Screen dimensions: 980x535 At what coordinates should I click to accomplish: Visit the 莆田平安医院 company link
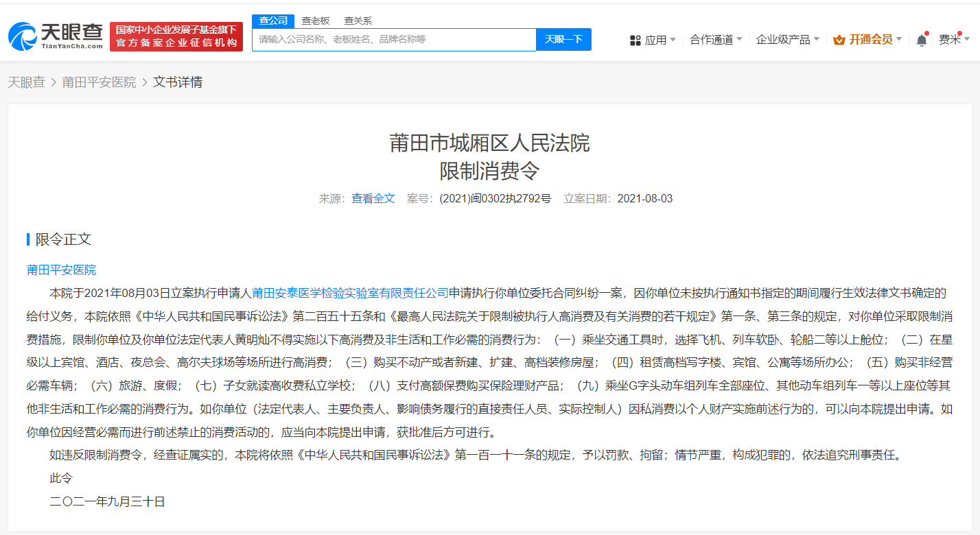[60, 270]
